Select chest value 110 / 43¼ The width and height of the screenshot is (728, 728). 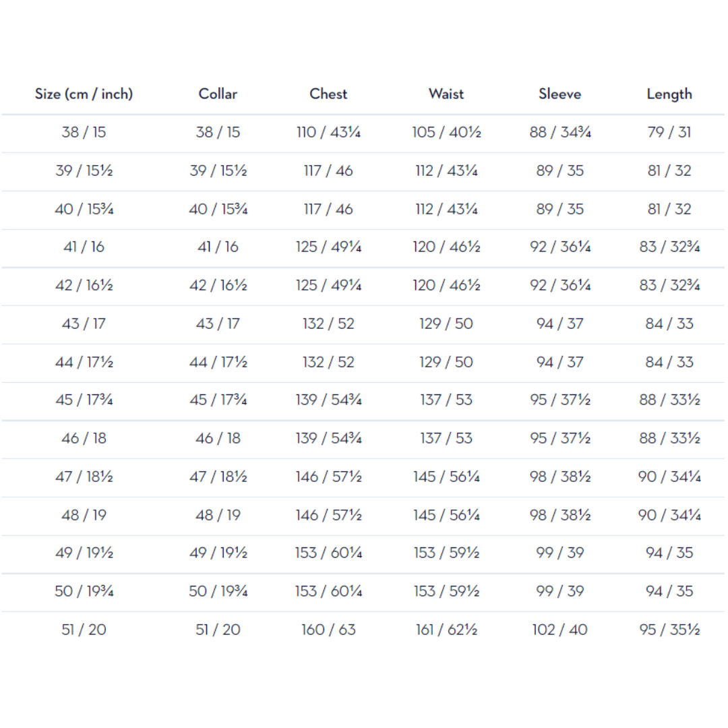pyautogui.click(x=328, y=132)
